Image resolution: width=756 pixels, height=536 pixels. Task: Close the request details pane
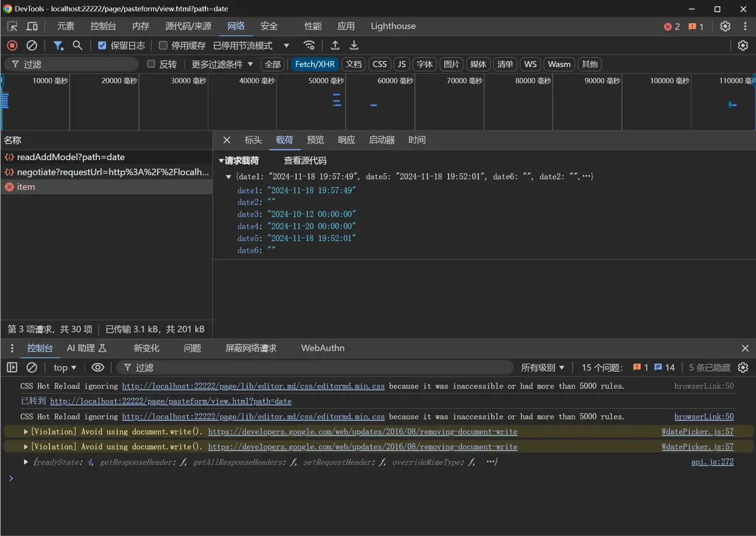coord(227,140)
